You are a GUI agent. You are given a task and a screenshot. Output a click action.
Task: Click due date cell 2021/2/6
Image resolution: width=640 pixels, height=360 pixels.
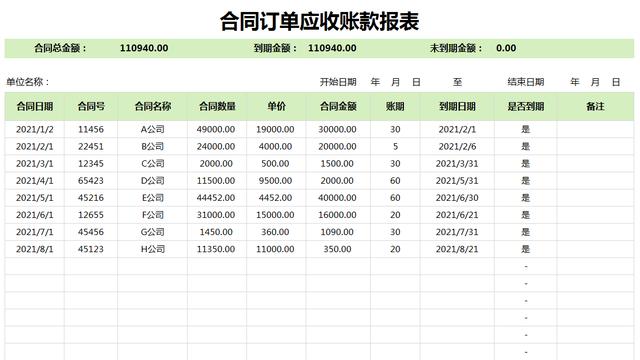(457, 147)
